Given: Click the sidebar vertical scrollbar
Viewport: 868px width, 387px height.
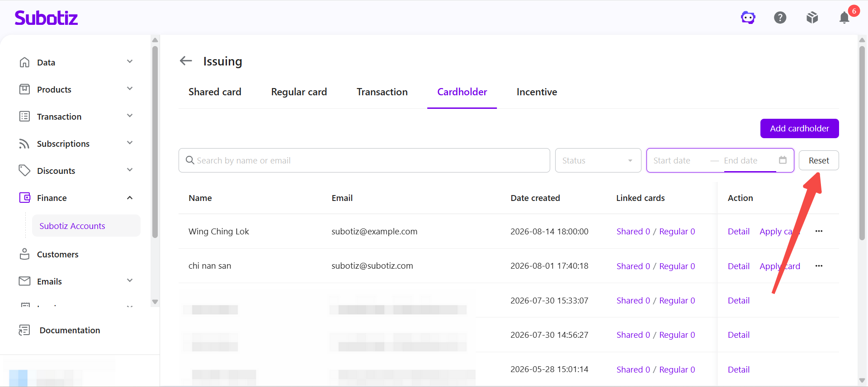Looking at the screenshot, I should [x=155, y=142].
